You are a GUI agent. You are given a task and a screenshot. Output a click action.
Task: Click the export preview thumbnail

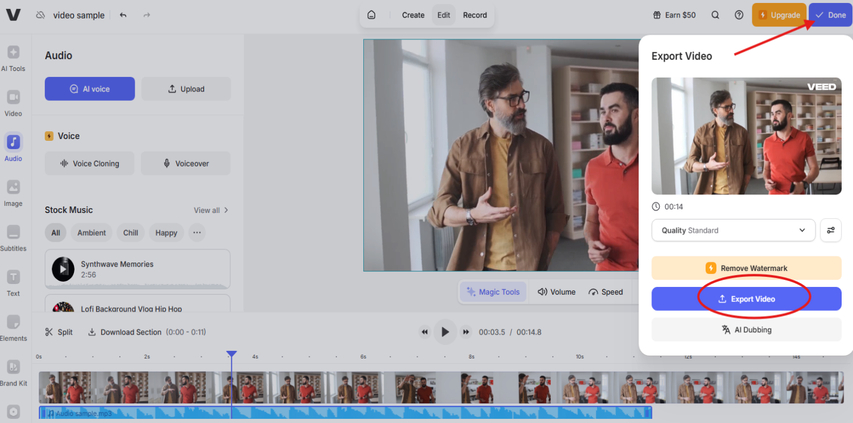(746, 136)
